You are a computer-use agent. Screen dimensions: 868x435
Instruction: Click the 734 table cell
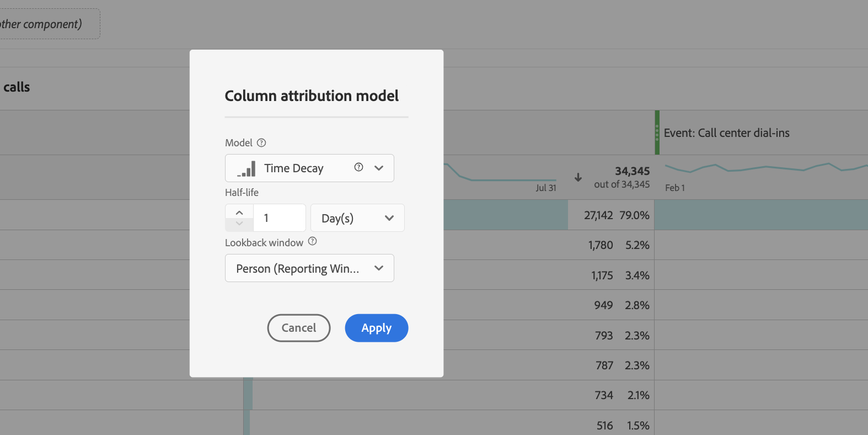point(604,395)
